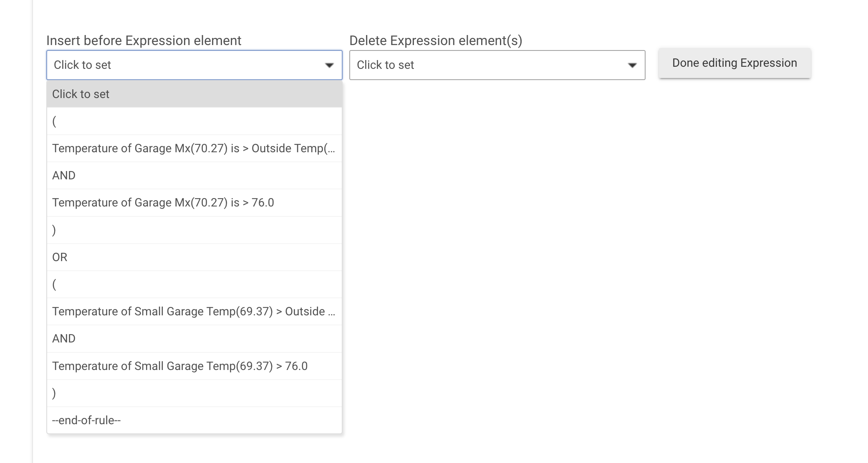
Task: Select the highlighted Click to set option
Action: coord(194,94)
